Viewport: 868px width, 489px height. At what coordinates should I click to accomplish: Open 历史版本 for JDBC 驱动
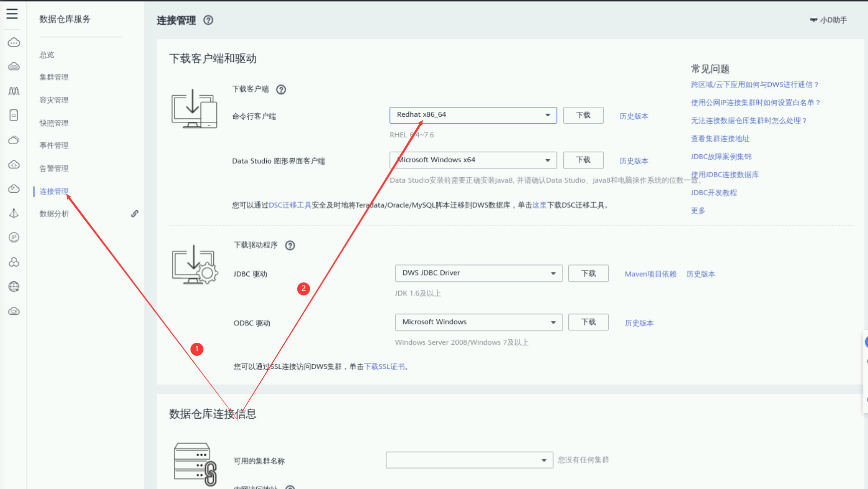click(701, 274)
